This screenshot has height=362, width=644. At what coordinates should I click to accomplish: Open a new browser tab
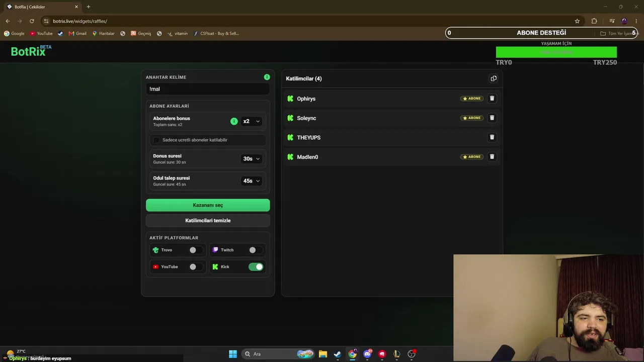click(x=89, y=7)
